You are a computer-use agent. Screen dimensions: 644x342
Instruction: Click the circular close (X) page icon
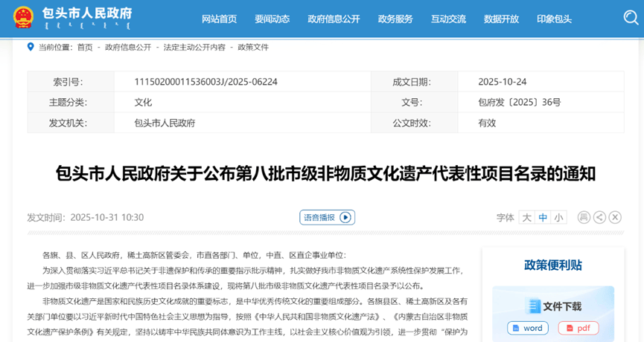tap(615, 217)
